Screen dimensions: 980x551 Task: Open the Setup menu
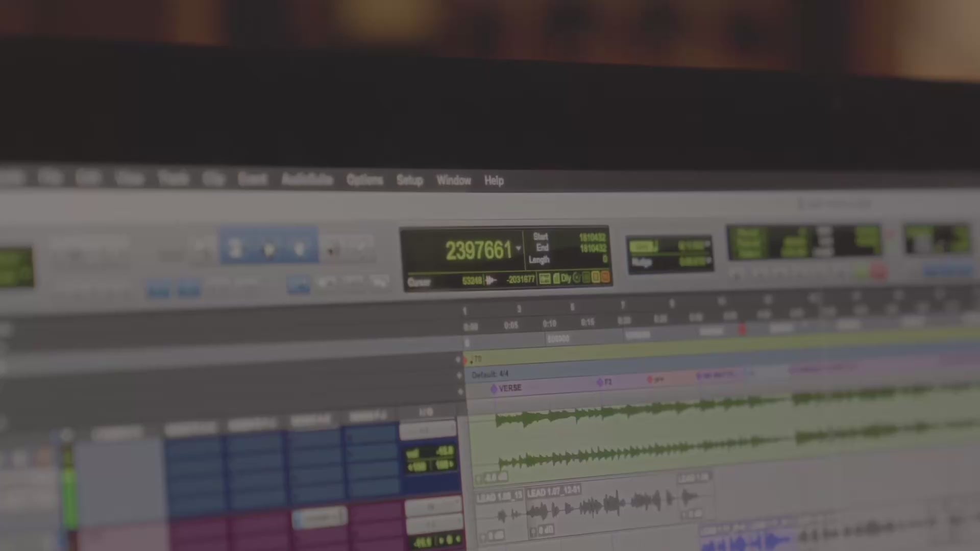(x=409, y=180)
